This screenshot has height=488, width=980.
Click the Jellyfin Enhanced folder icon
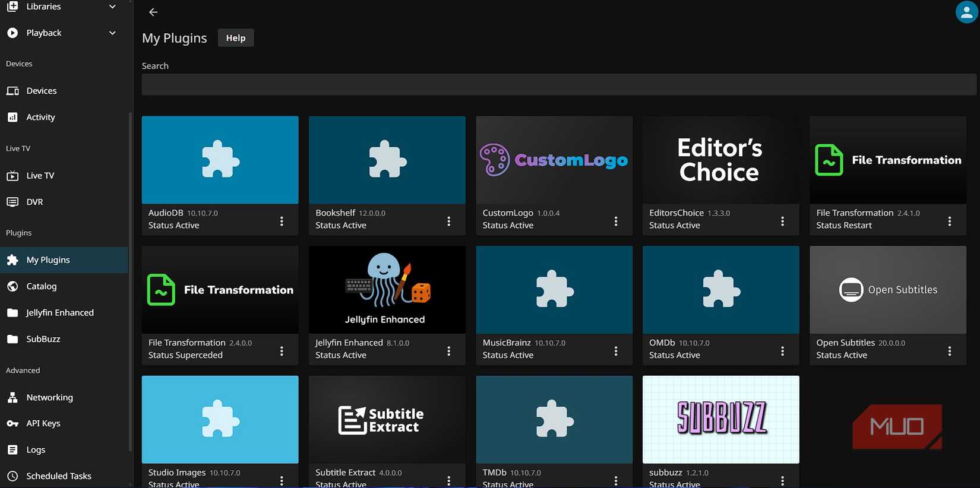[x=12, y=313]
